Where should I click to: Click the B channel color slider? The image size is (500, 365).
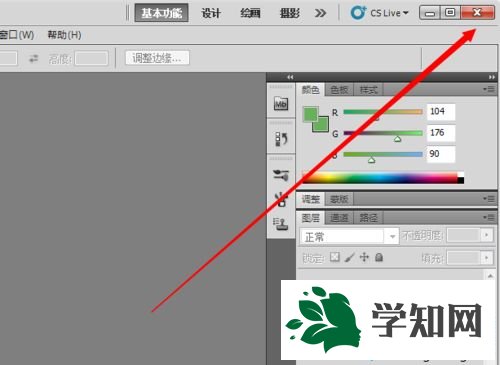point(383,154)
